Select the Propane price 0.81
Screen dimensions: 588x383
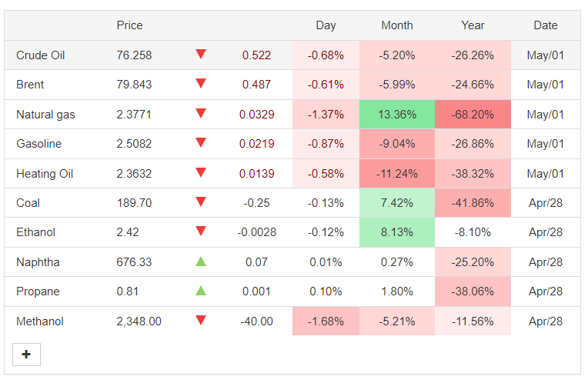pos(128,291)
